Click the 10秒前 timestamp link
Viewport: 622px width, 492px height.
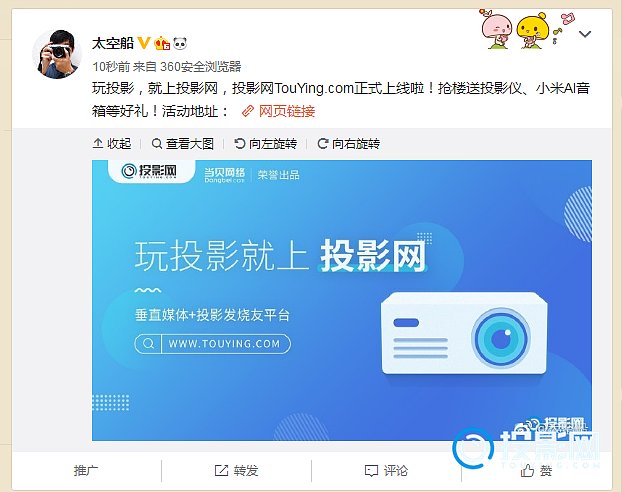click(111, 66)
